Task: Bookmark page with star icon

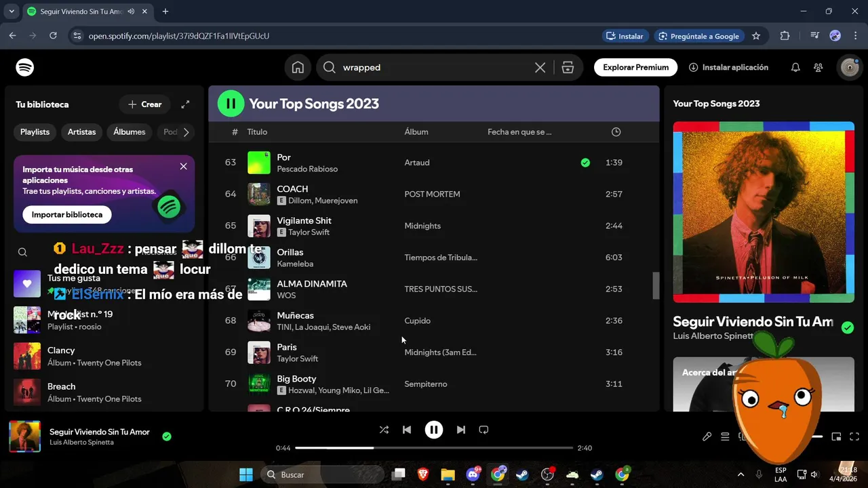Action: [756, 36]
